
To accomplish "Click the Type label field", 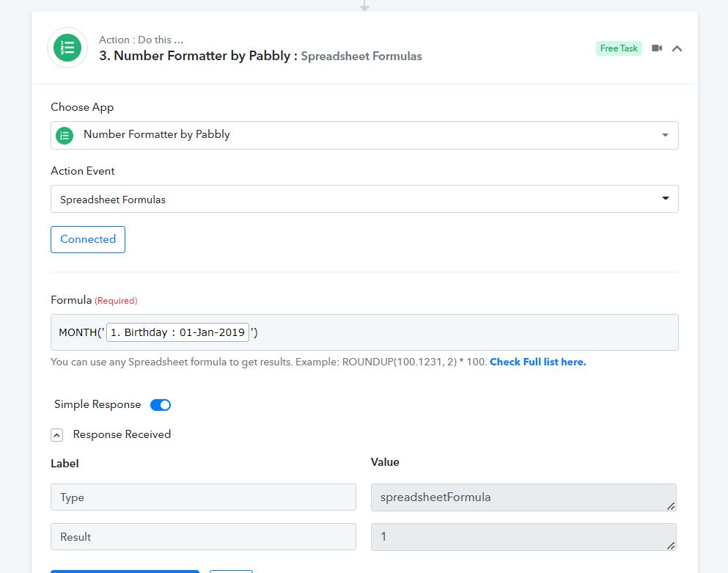I will [203, 497].
